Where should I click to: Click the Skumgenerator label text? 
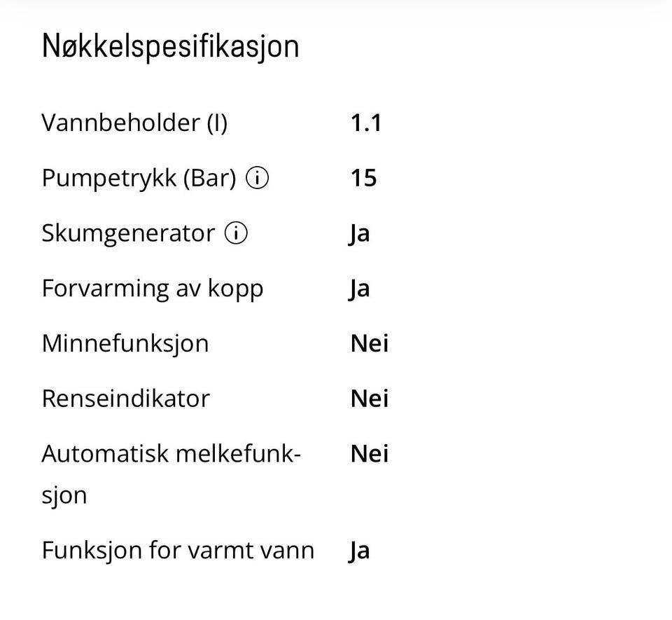(x=128, y=234)
